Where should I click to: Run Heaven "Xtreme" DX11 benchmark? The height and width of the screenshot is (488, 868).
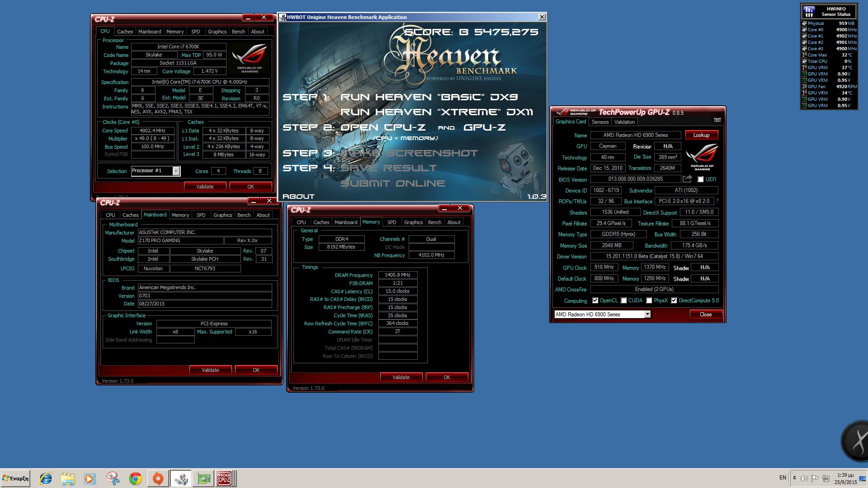(x=436, y=112)
